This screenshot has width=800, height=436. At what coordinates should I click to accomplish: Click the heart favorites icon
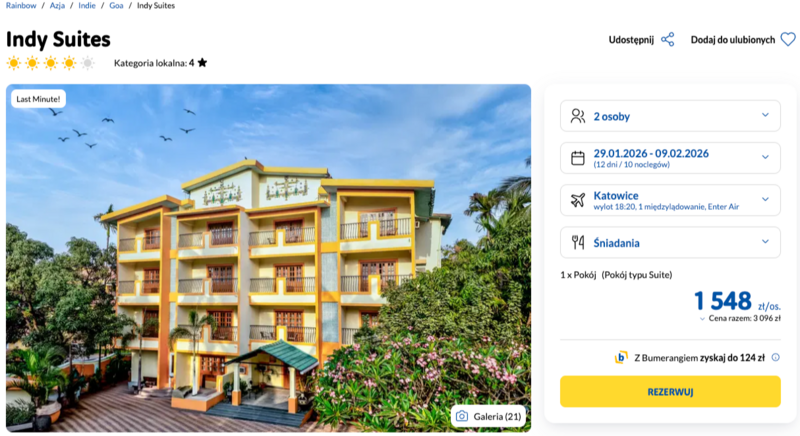788,40
